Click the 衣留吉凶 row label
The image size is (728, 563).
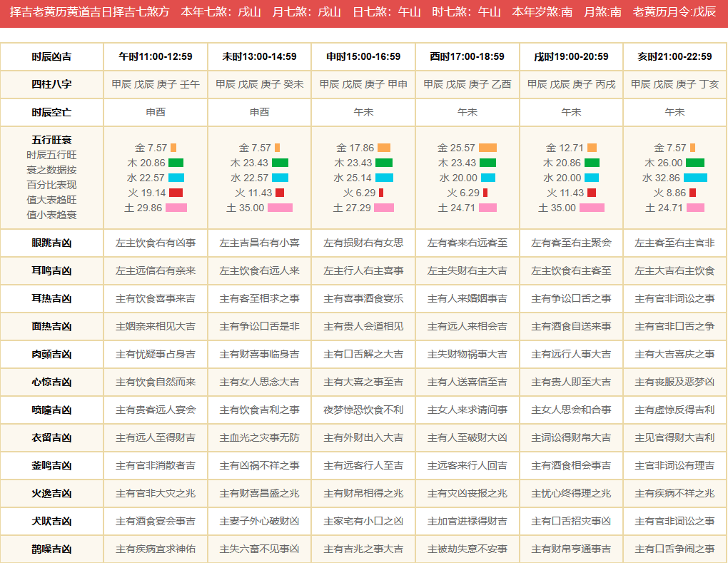coord(51,437)
